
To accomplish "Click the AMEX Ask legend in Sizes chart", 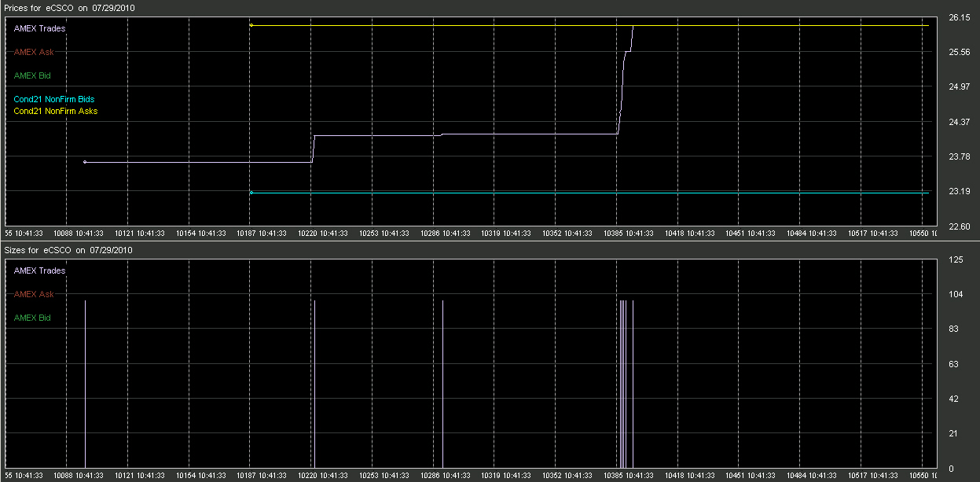I will coord(34,294).
